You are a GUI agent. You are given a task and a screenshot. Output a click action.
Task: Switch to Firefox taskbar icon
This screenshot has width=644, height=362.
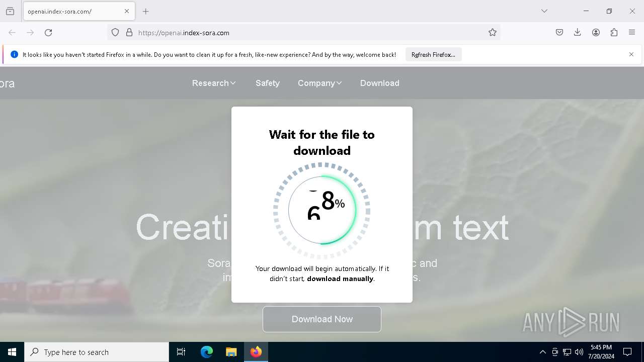coord(256,352)
